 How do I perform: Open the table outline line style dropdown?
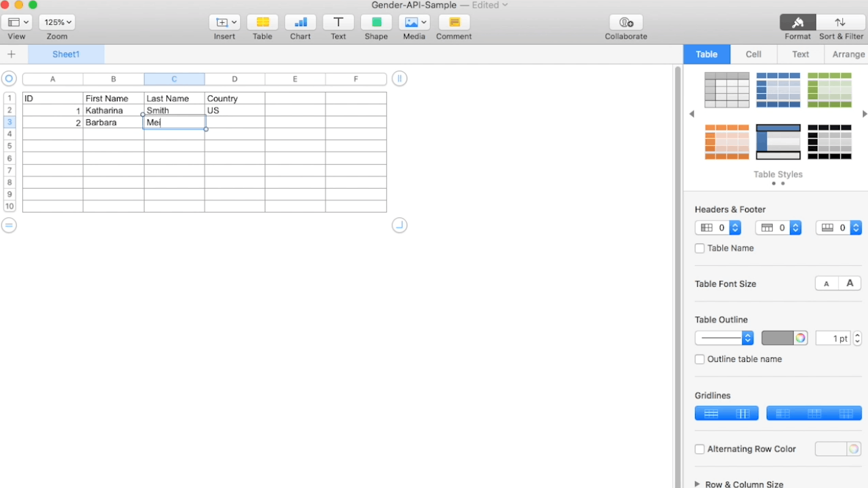click(x=724, y=338)
